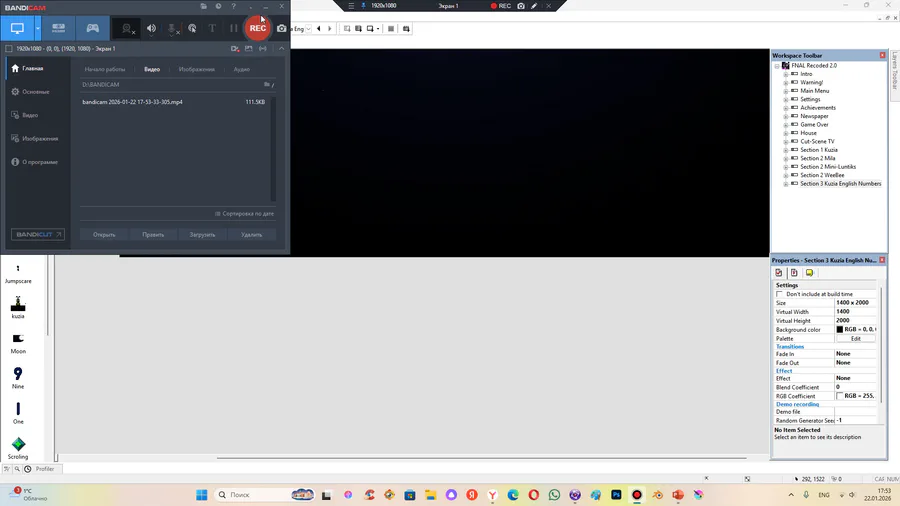Viewport: 900px width, 506px height.
Task: Select first Properties tab icon
Action: pyautogui.click(x=779, y=273)
